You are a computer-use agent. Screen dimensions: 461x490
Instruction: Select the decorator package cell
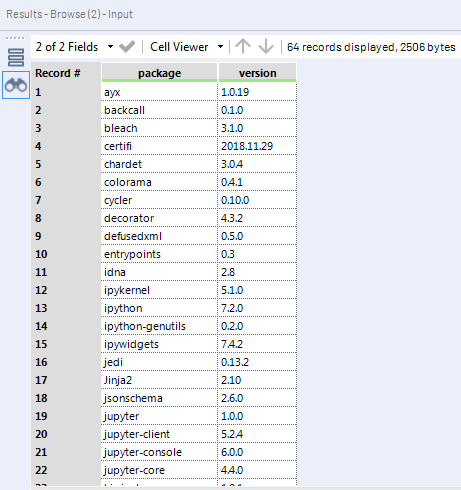(x=159, y=218)
